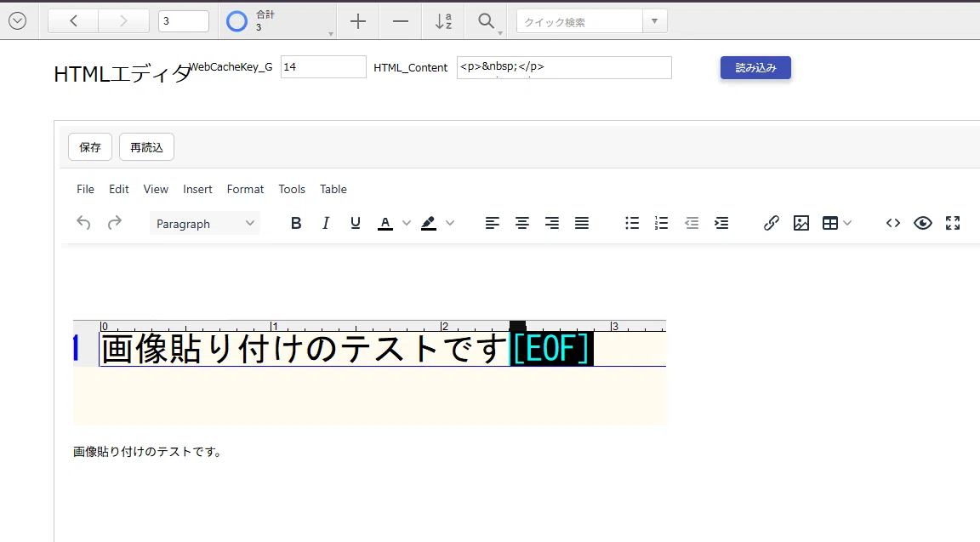
Task: Align text center
Action: (521, 223)
